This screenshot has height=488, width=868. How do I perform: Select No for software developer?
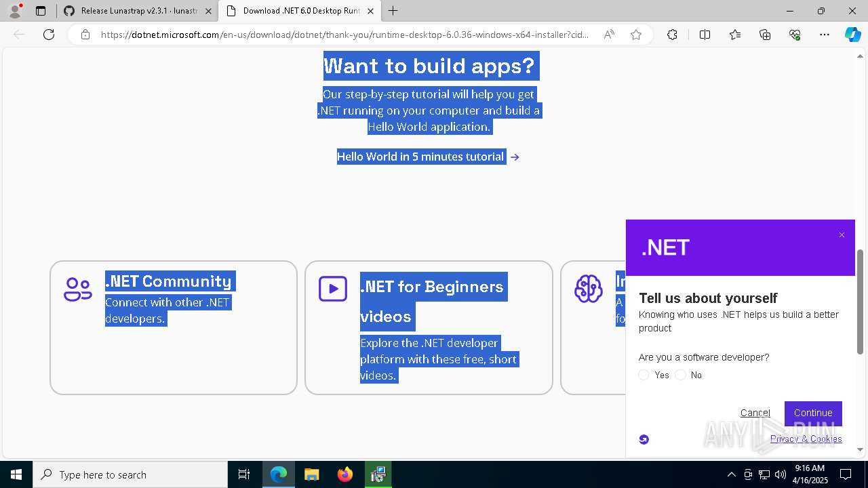pos(681,375)
